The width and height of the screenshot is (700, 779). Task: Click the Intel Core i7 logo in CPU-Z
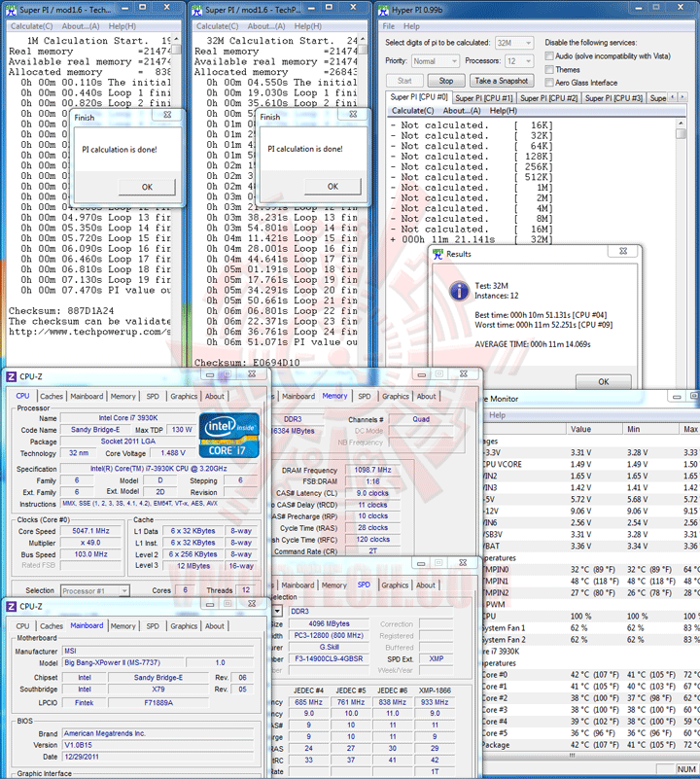[229, 435]
